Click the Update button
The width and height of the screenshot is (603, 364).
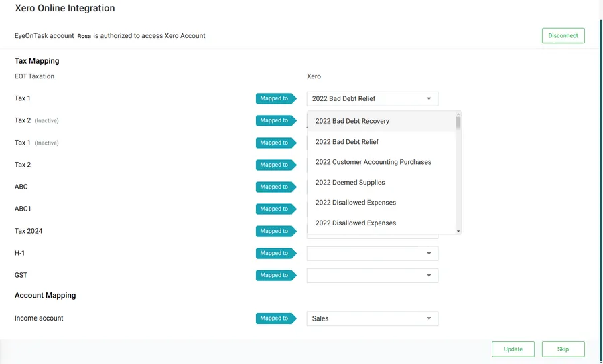tap(513, 349)
